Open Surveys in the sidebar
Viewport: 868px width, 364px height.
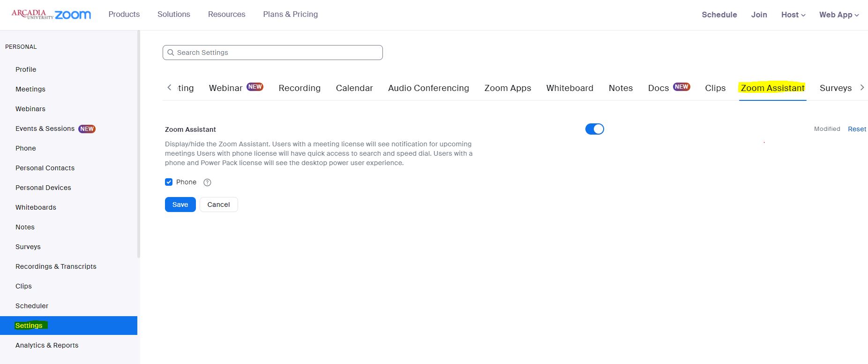tap(28, 247)
